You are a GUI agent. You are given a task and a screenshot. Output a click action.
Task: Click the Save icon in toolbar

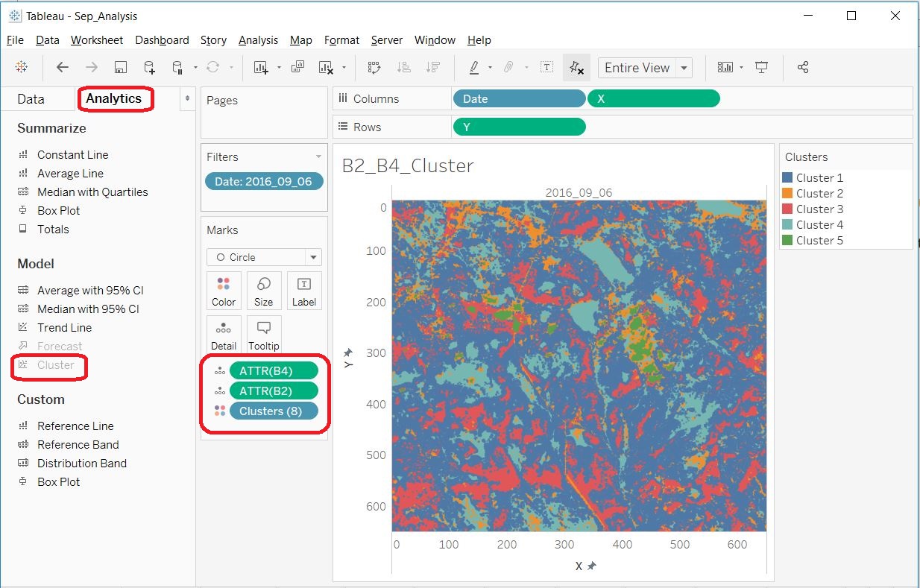[x=120, y=68]
